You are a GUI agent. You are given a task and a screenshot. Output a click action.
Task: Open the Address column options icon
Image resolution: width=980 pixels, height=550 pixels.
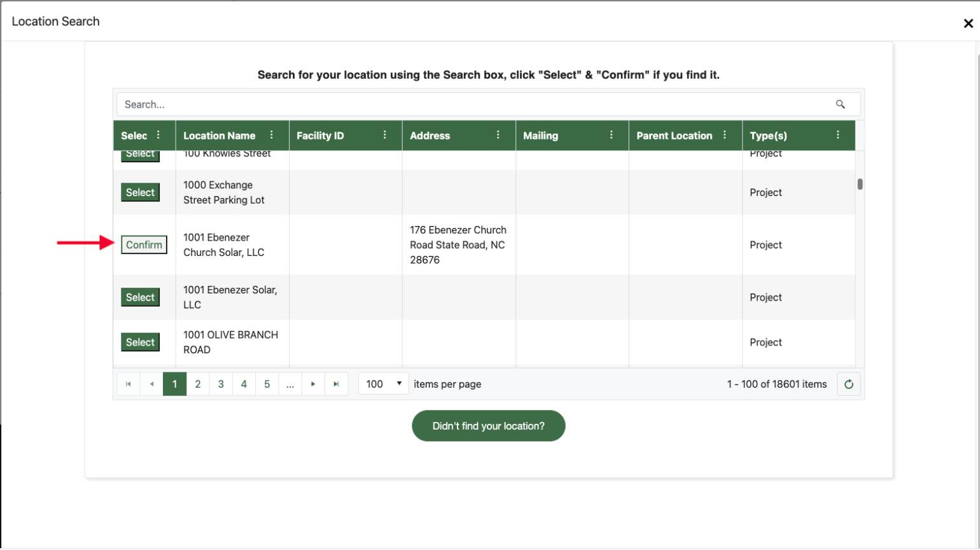tap(498, 135)
